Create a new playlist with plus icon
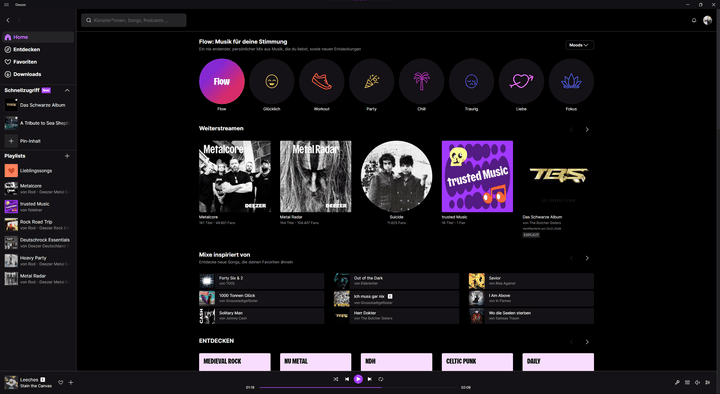720x394 pixels. pos(67,156)
